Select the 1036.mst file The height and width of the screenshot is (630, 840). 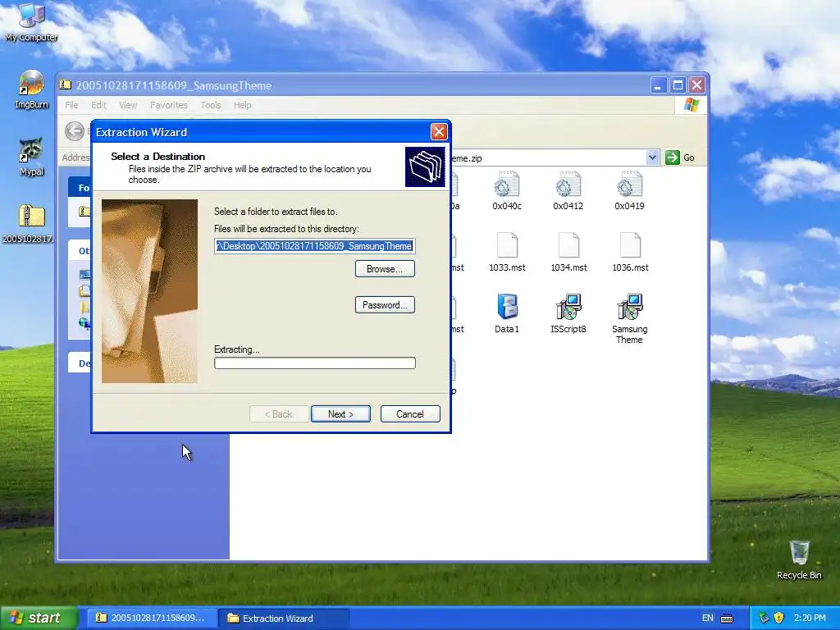630,253
